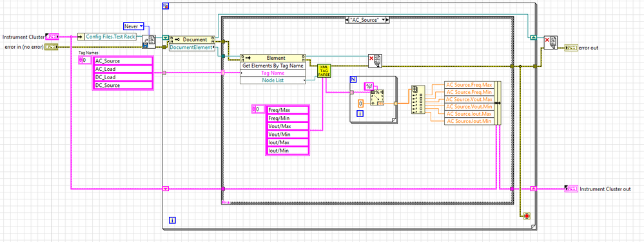Image resolution: width=644 pixels, height=242 pixels.
Task: Select the Instrument Cluster input terminal
Action: tap(52, 37)
